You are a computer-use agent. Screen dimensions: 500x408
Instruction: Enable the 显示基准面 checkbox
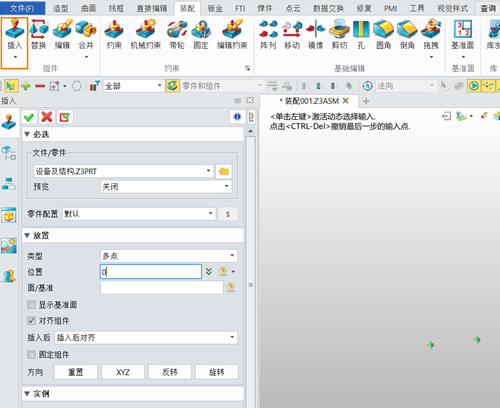tap(32, 304)
